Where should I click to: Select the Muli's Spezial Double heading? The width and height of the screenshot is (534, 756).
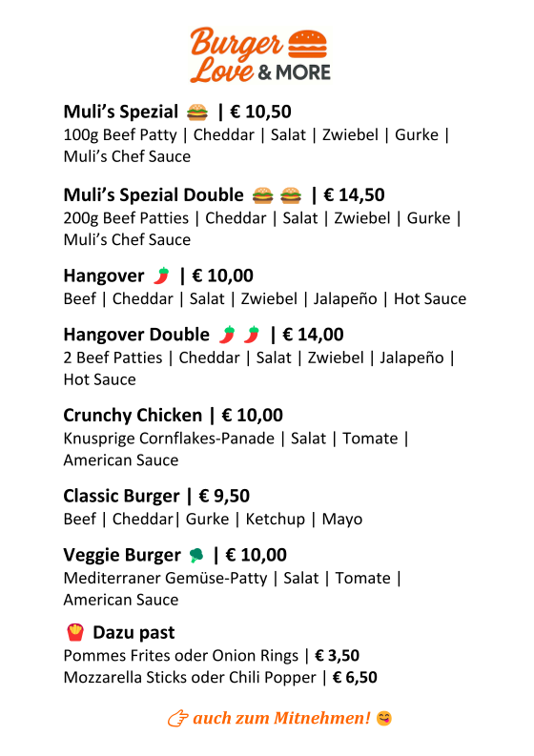(x=154, y=195)
